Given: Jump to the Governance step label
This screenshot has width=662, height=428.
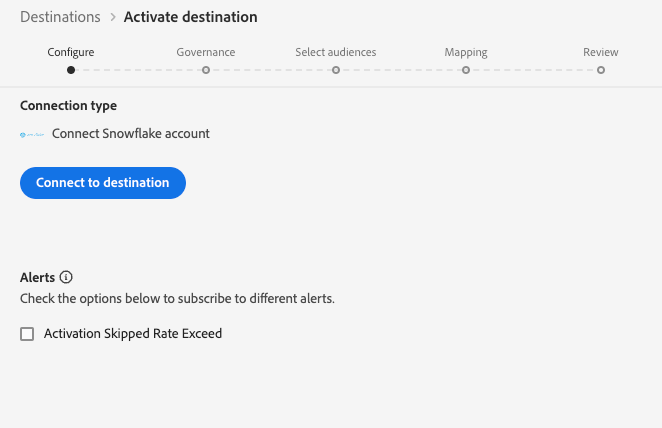Looking at the screenshot, I should click(205, 52).
